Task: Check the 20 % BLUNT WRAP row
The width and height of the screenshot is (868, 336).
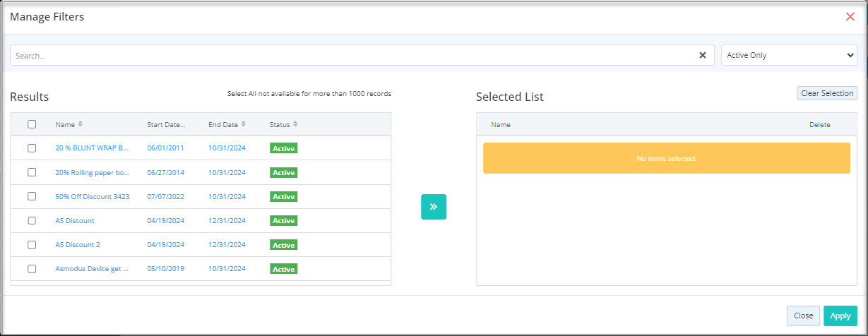Action: click(32, 148)
